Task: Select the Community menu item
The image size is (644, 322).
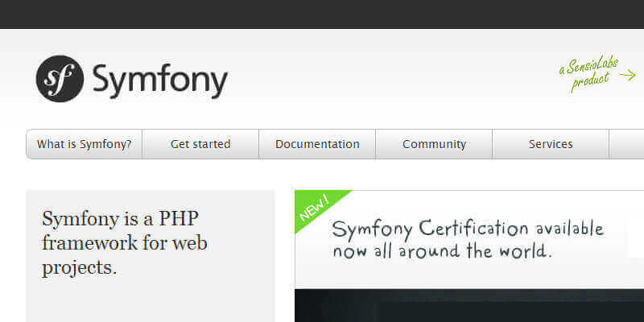Action: tap(434, 144)
